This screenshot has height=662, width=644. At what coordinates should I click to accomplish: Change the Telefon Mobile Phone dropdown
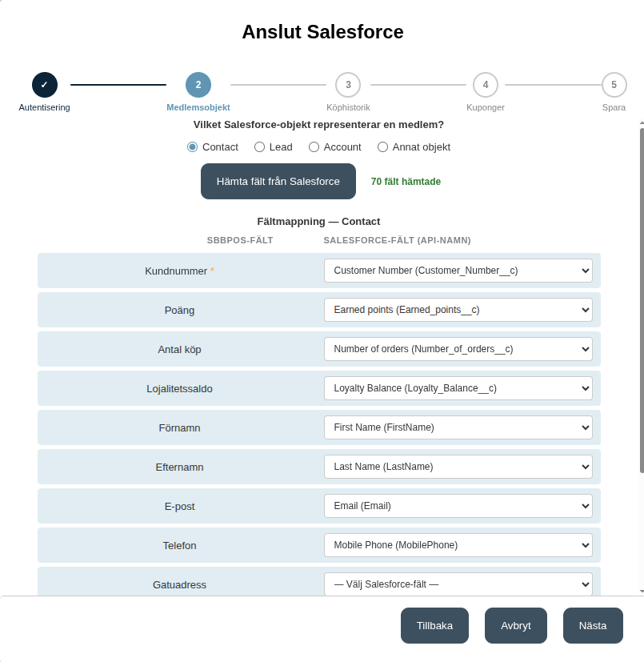(458, 545)
